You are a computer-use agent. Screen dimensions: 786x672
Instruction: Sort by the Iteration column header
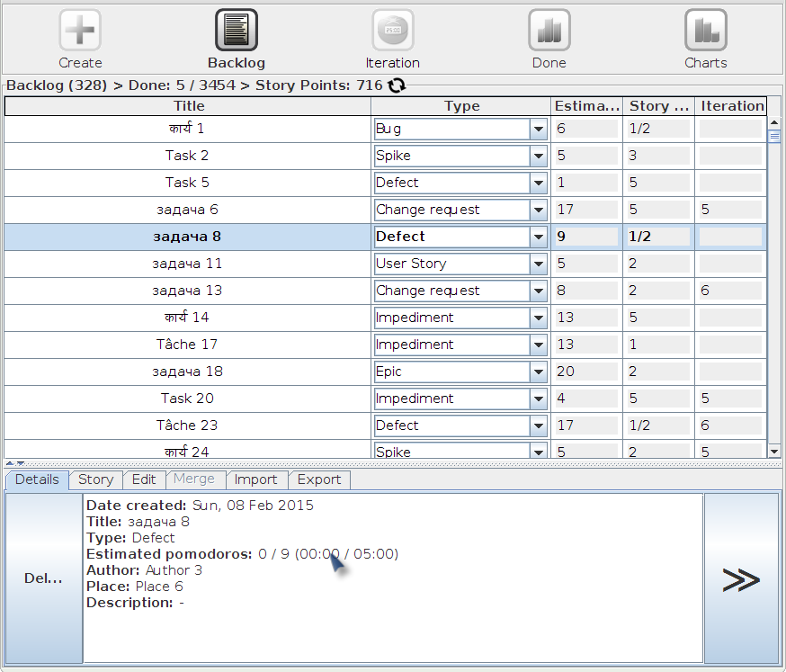[731, 106]
